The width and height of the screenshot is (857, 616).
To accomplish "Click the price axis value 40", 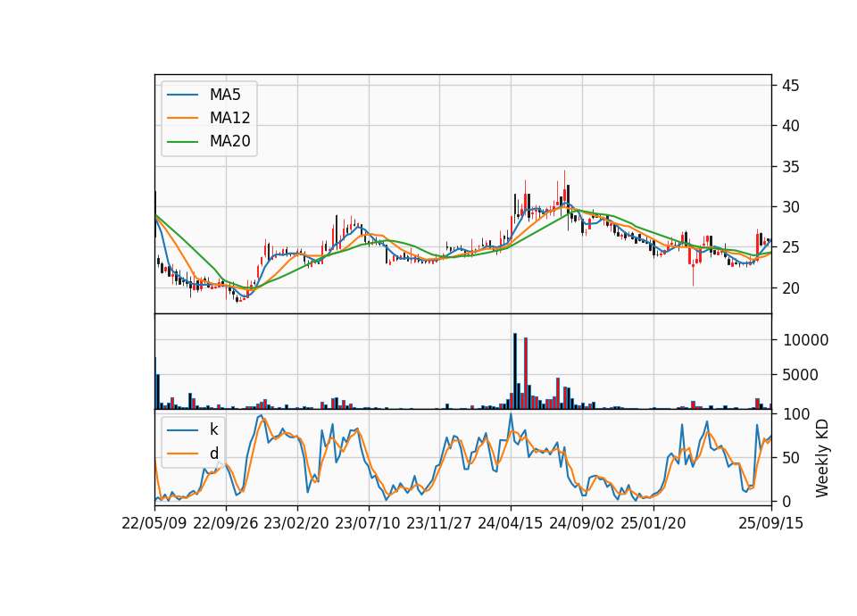I will pos(790,126).
